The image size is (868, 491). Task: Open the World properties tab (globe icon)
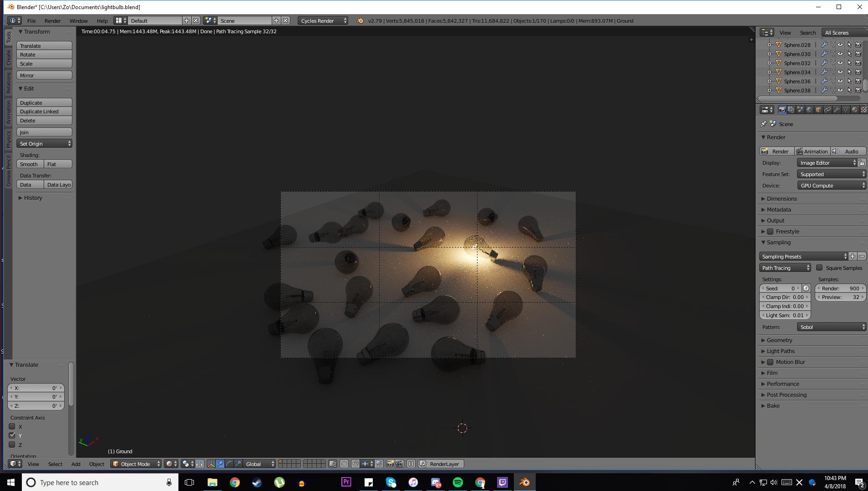809,110
